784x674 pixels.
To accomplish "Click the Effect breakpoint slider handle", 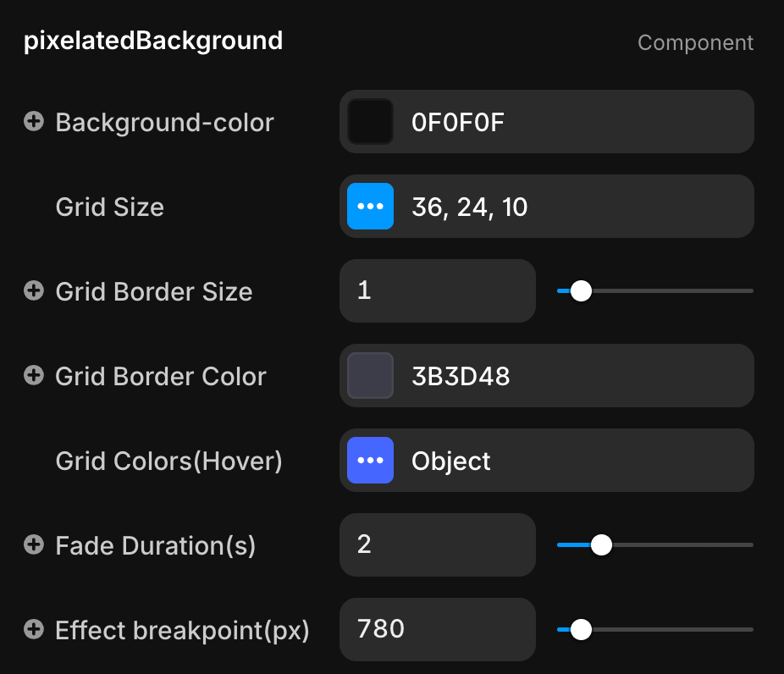I will [x=581, y=630].
